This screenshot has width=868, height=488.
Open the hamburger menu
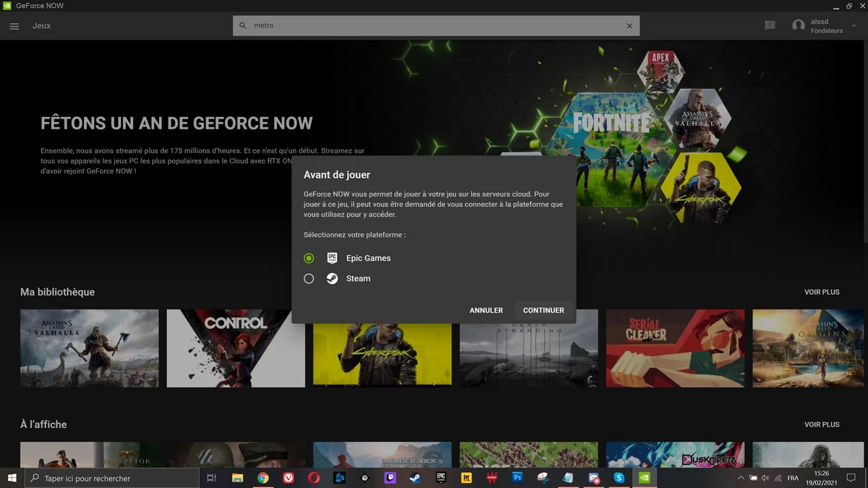coord(14,26)
